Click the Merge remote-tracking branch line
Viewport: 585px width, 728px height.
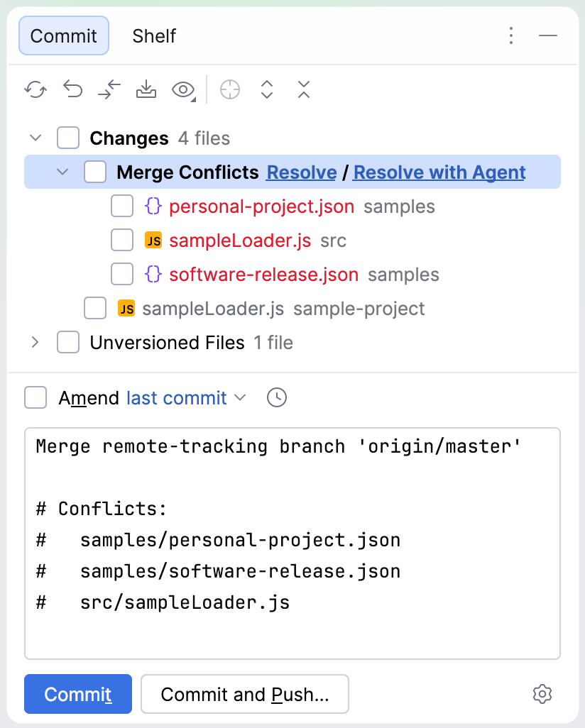[x=278, y=446]
